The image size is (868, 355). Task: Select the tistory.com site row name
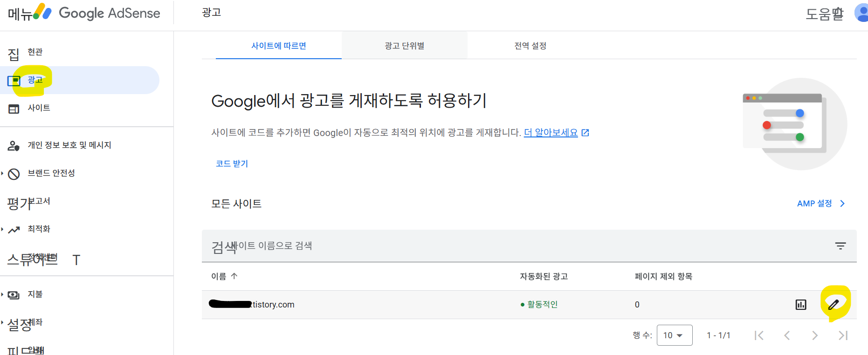coord(252,305)
